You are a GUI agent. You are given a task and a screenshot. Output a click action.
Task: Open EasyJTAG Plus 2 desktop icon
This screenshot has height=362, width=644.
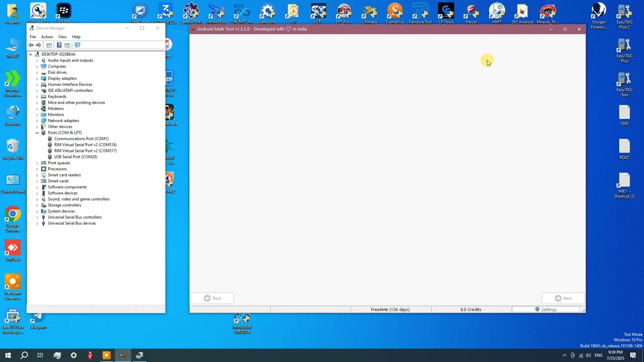[x=624, y=17]
